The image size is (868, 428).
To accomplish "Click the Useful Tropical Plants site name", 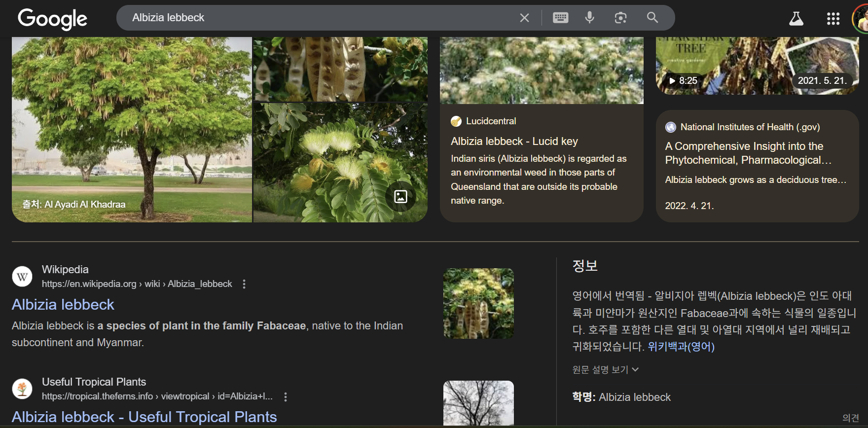I will (x=94, y=382).
